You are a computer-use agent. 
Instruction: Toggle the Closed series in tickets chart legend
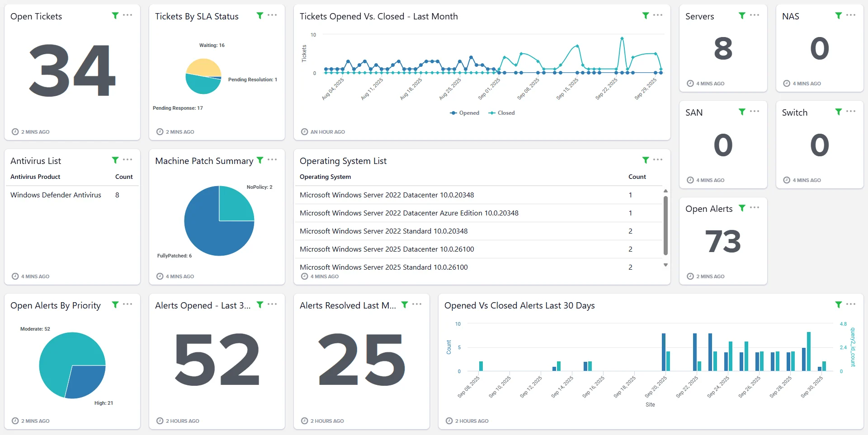(x=502, y=113)
